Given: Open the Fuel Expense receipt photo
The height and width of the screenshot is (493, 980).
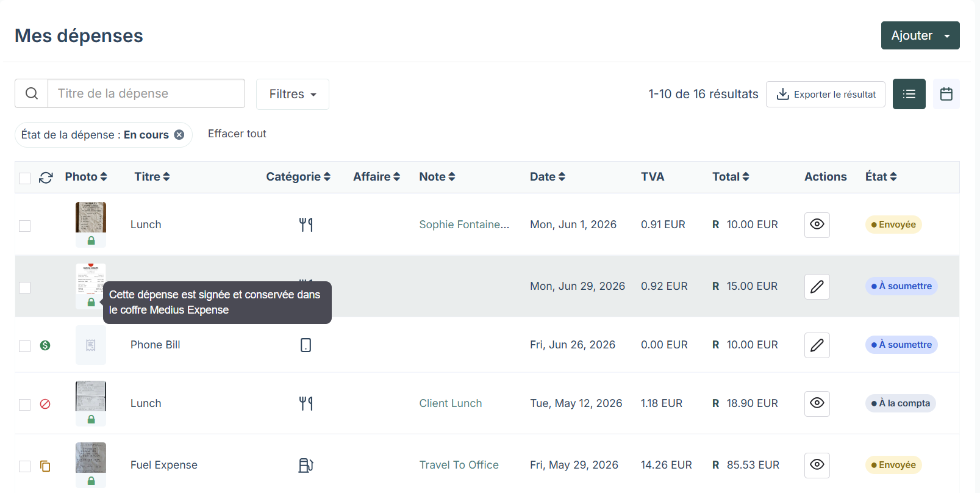Looking at the screenshot, I should 91,458.
